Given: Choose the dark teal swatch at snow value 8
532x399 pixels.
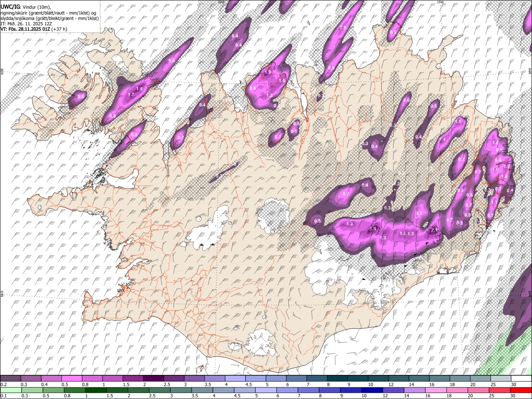Looking at the screenshot, I should 337,379.
